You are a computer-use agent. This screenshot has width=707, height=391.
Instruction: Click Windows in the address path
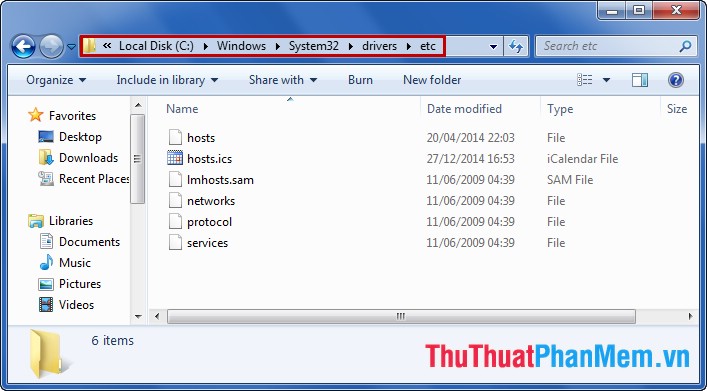(241, 46)
